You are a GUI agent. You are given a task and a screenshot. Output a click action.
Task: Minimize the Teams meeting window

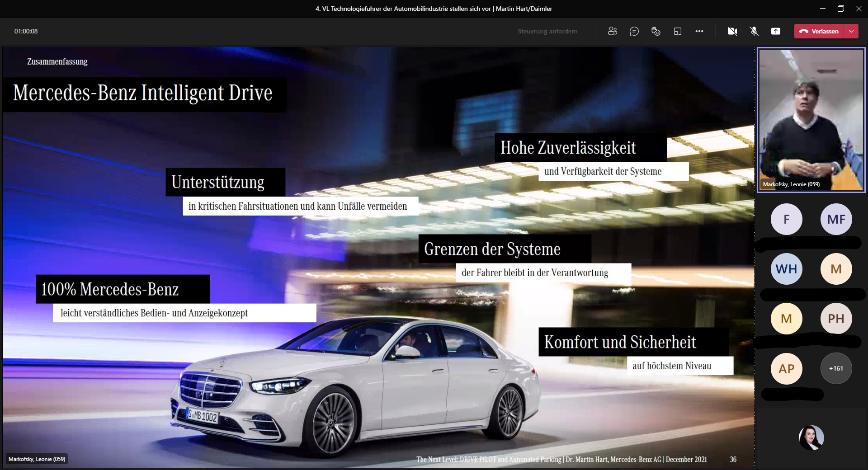823,9
